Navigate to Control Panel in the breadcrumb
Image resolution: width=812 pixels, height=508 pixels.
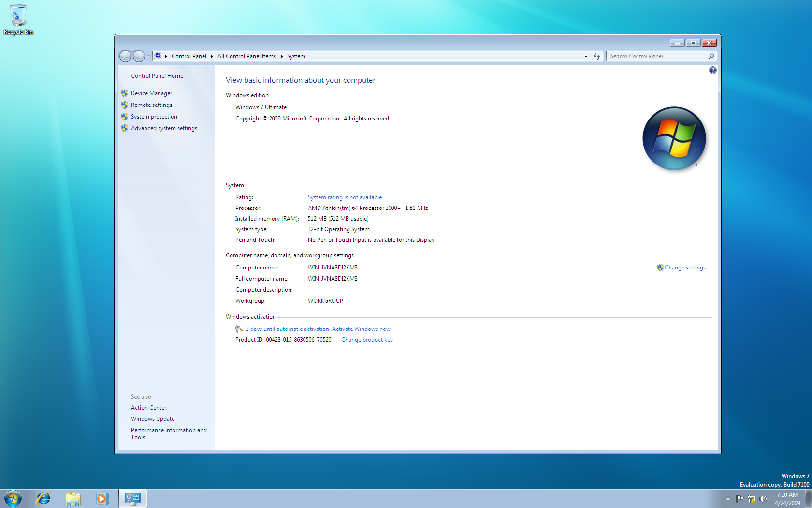(189, 56)
